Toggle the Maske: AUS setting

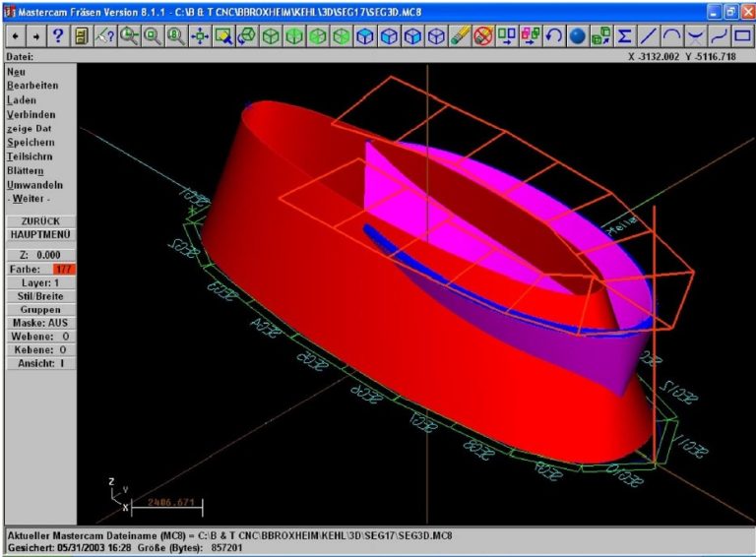pos(39,323)
